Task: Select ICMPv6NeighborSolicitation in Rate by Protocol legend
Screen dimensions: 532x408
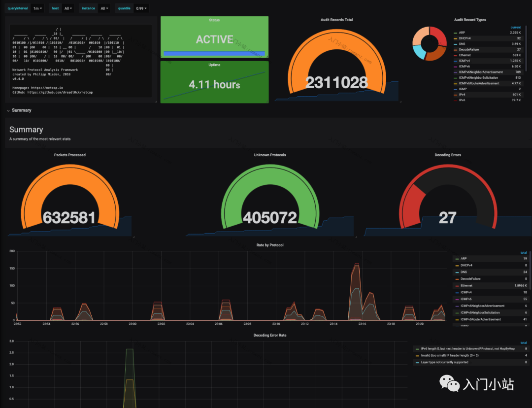Action: point(480,312)
